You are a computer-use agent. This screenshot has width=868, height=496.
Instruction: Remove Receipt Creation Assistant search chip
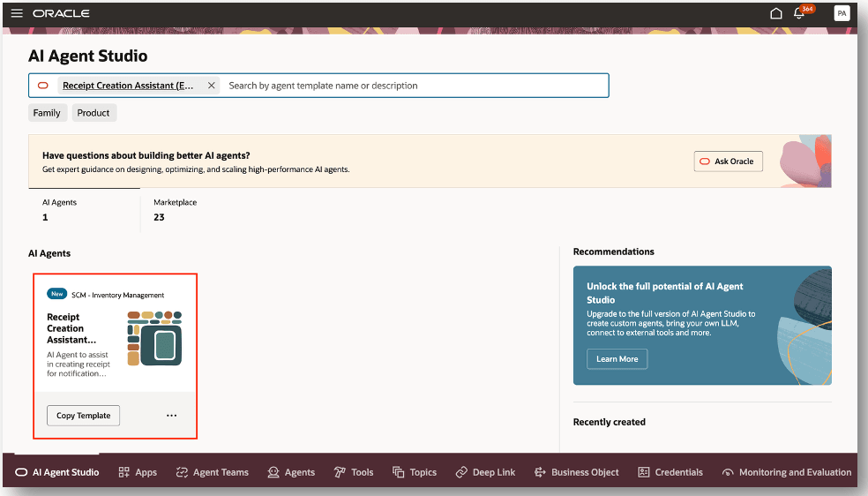click(211, 86)
